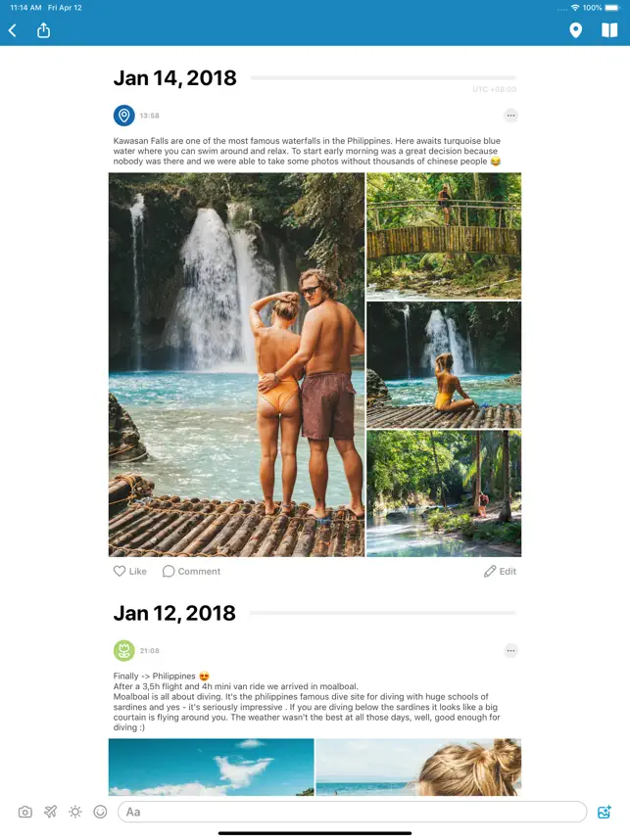The image size is (630, 840).
Task: Tap the camera icon in bottom bar
Action: coord(25,813)
